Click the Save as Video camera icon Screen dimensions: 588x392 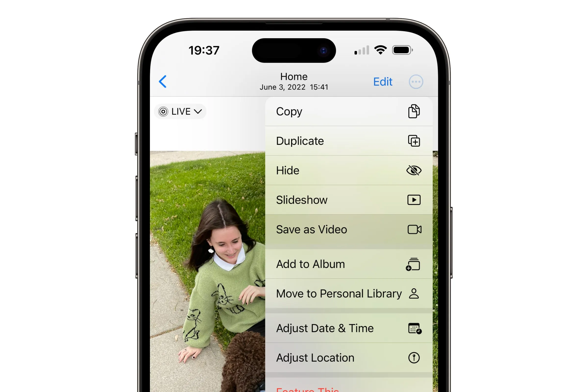(413, 229)
